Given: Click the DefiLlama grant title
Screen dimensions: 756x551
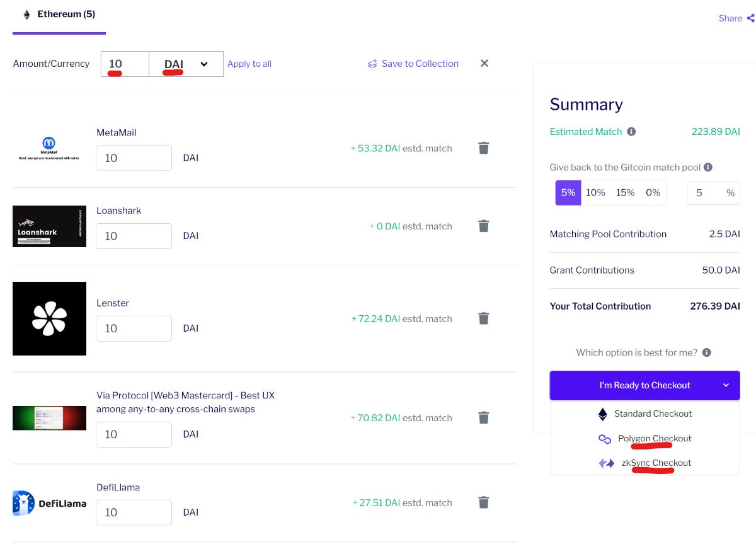Looking at the screenshot, I should tap(118, 487).
